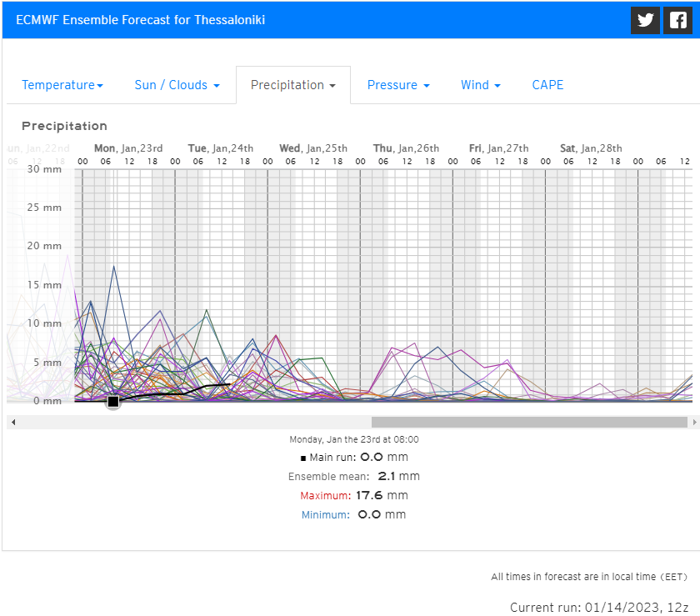
Task: Open the Temperature dropdown tab
Action: pos(62,85)
